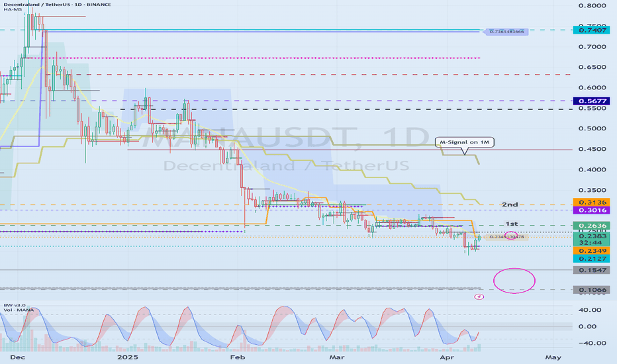Screen dimensions: 617x364
Task: Click the 2025 label on time axis
Action: [x=128, y=357]
